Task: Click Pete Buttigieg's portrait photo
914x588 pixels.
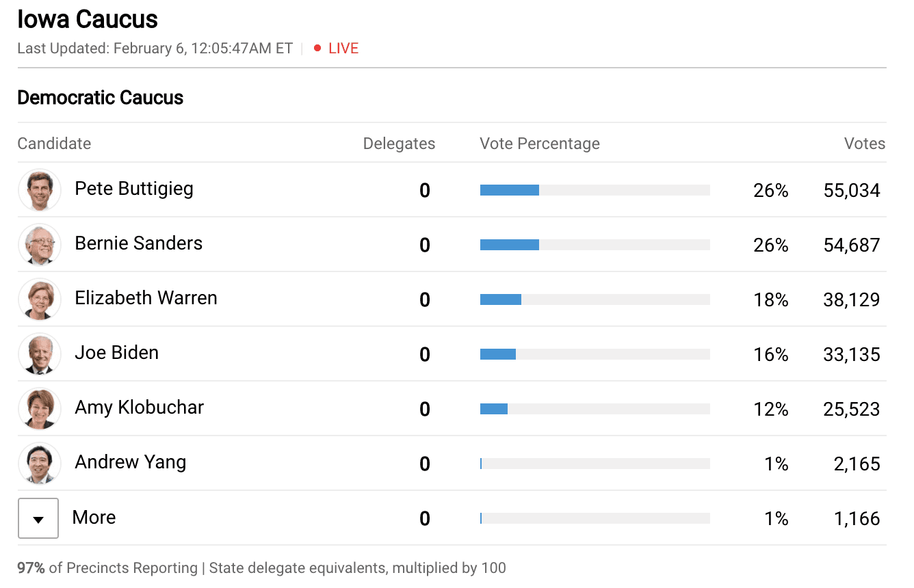Action: tap(40, 190)
